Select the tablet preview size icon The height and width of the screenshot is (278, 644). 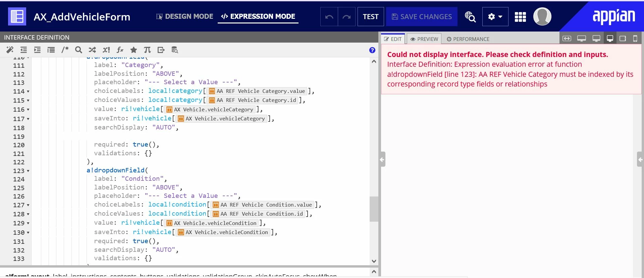(623, 39)
